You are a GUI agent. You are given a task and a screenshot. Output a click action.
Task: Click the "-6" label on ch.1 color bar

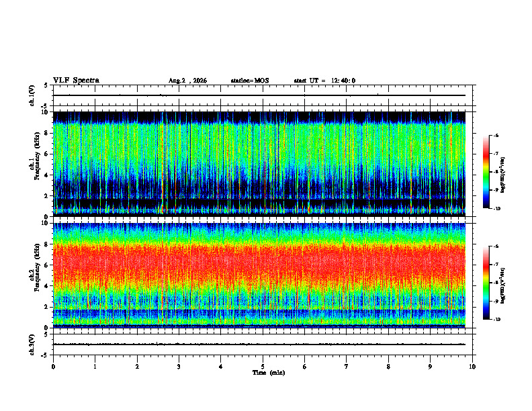(x=496, y=136)
